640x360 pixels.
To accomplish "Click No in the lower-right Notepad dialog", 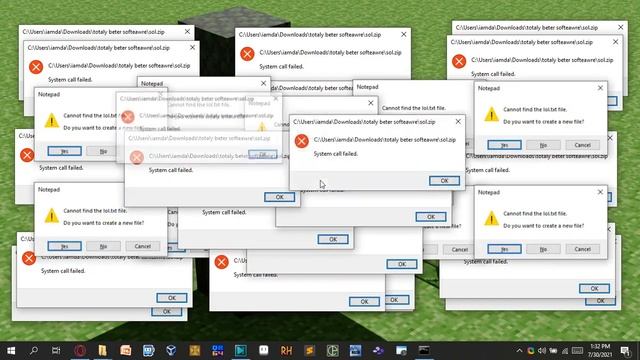I will 543,249.
